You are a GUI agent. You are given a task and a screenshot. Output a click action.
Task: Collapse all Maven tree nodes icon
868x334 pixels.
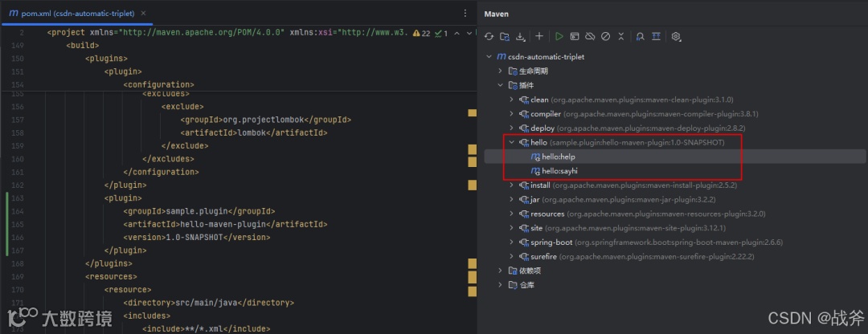pyautogui.click(x=621, y=36)
